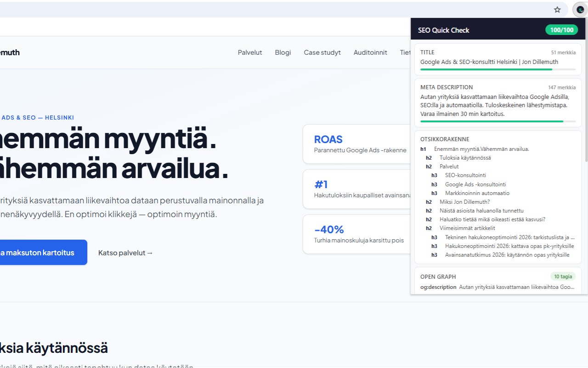This screenshot has width=588, height=368.
Task: Click the meta description length progress bar
Action: (498, 121)
